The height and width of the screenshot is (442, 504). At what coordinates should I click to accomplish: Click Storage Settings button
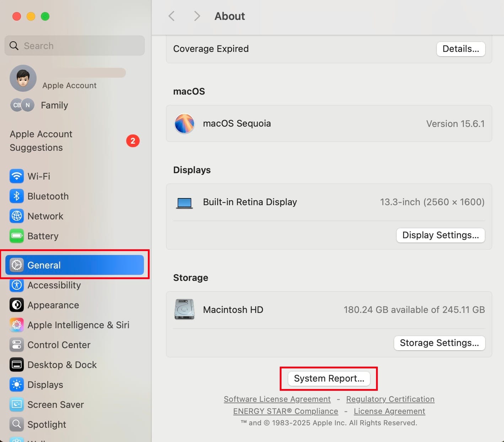(x=439, y=343)
